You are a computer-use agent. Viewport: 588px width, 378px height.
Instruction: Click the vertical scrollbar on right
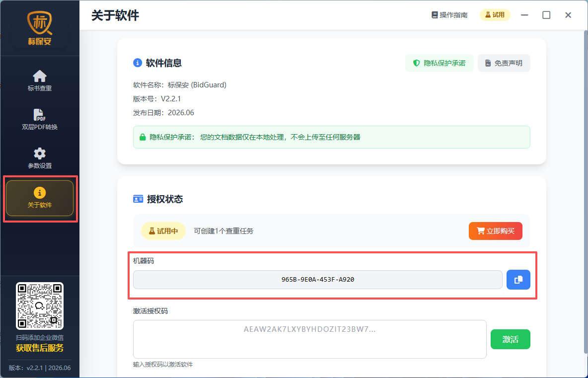(x=586, y=192)
